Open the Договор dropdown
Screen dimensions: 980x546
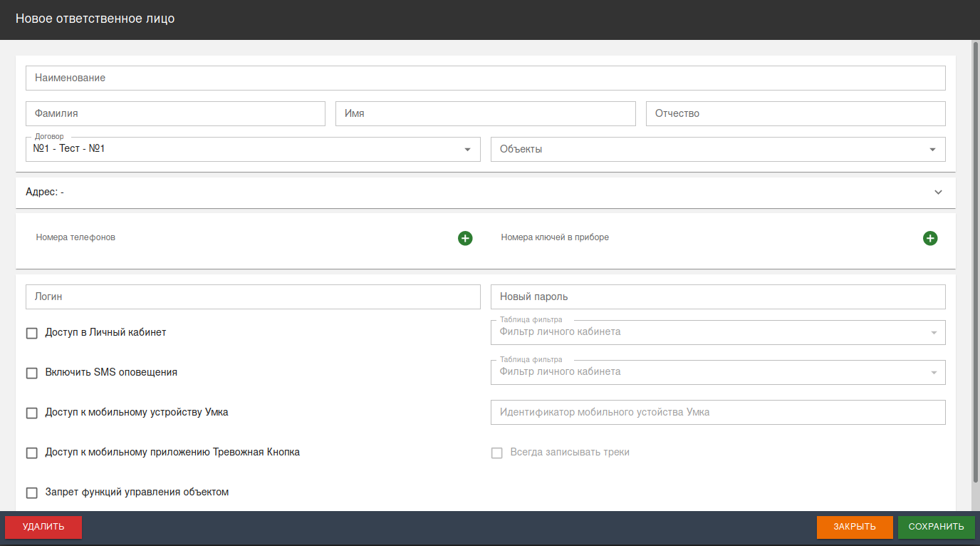pos(253,149)
